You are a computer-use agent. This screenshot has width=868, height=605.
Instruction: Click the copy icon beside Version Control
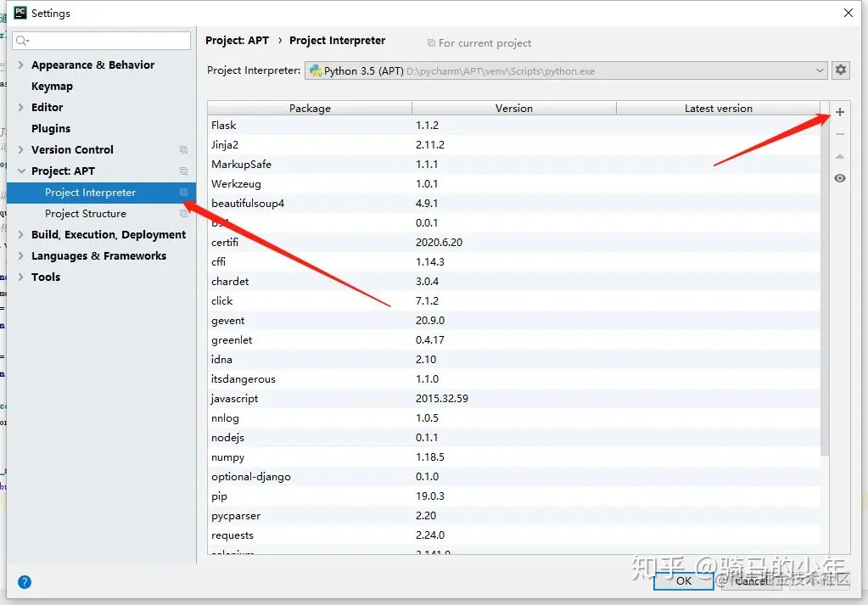pyautogui.click(x=183, y=150)
